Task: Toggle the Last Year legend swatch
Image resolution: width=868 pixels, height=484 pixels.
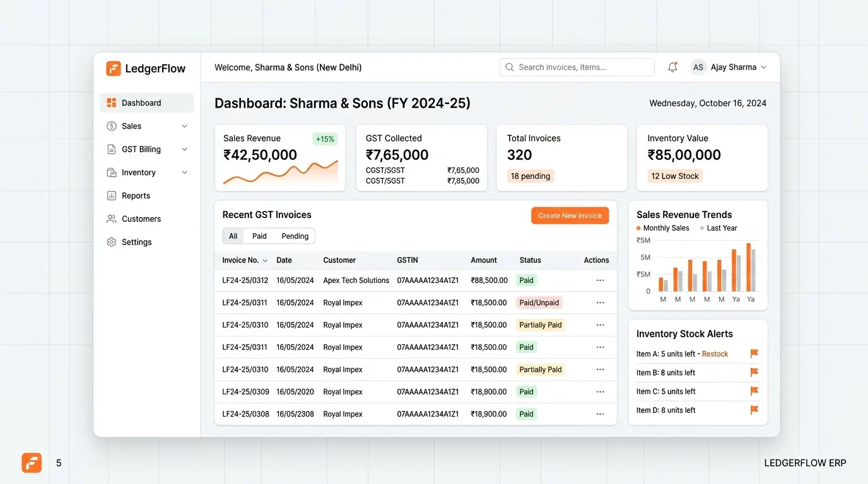Action: (702, 228)
